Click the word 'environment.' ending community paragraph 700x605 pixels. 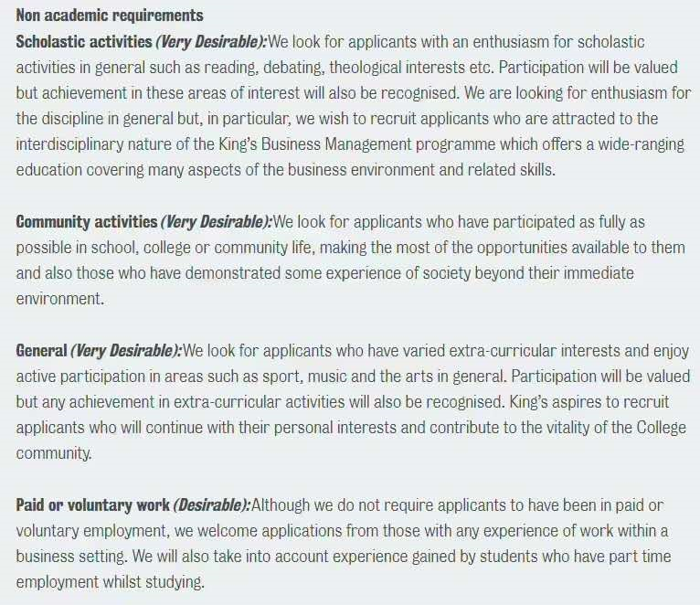pyautogui.click(x=59, y=299)
